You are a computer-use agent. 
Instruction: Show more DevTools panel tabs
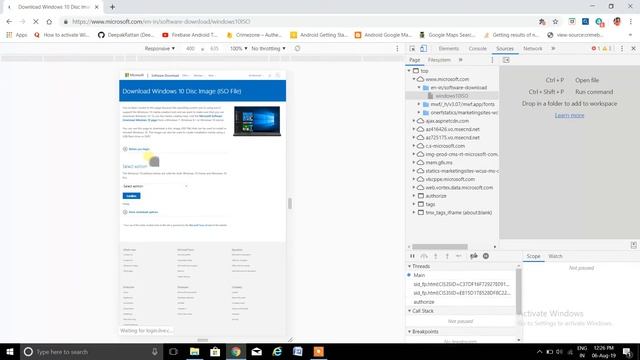click(553, 49)
